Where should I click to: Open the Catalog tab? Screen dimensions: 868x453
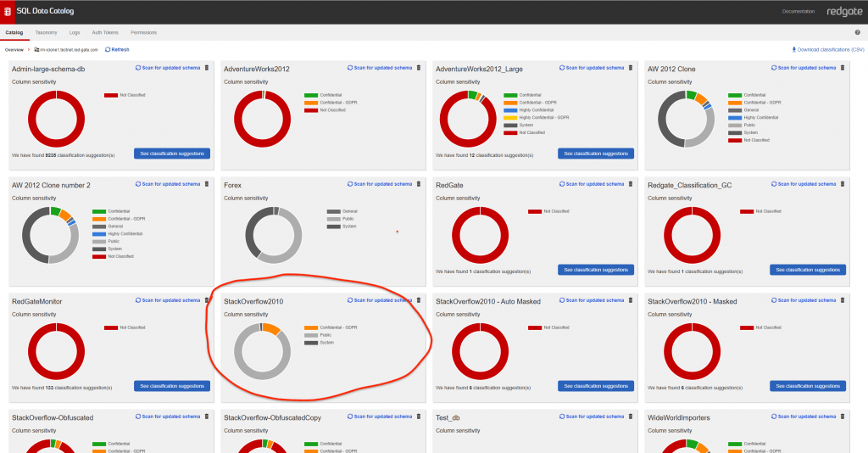pyautogui.click(x=14, y=33)
